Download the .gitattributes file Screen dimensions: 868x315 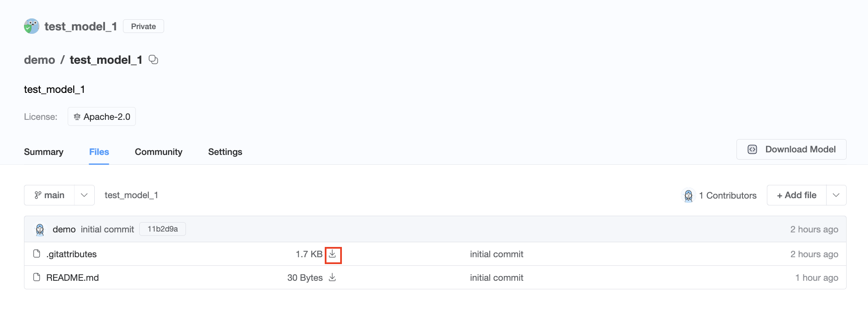click(332, 255)
